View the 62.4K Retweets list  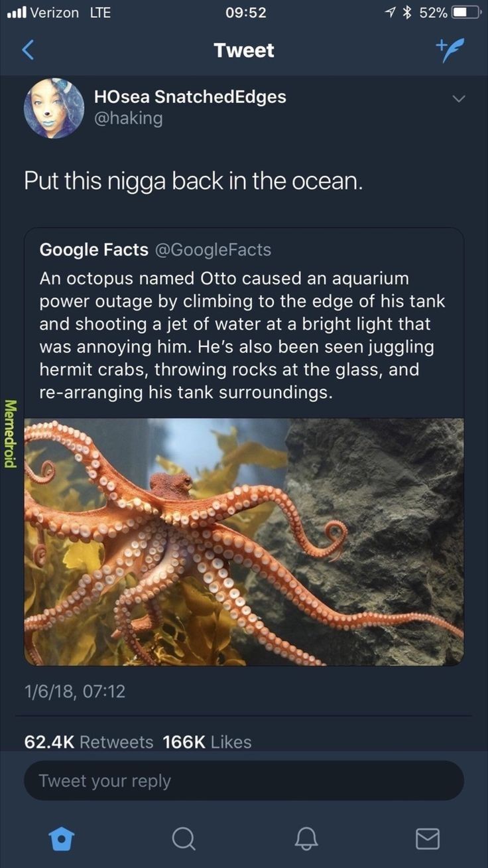tap(89, 742)
